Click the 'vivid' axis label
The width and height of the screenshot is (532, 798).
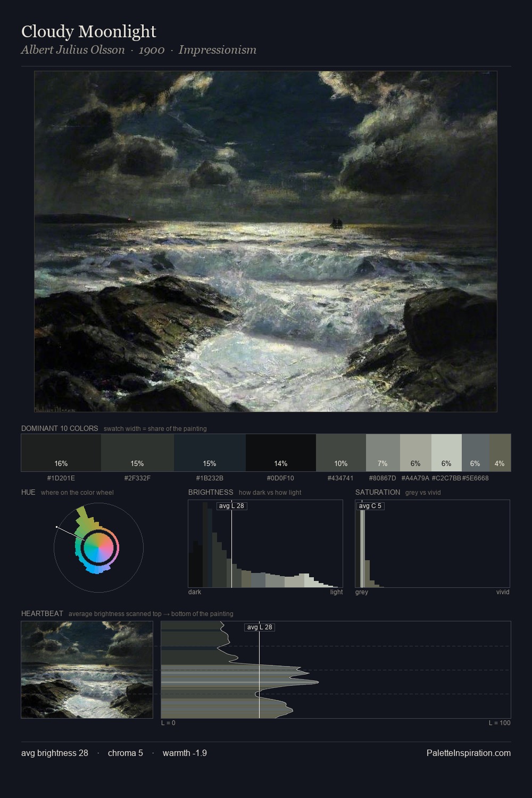[503, 592]
